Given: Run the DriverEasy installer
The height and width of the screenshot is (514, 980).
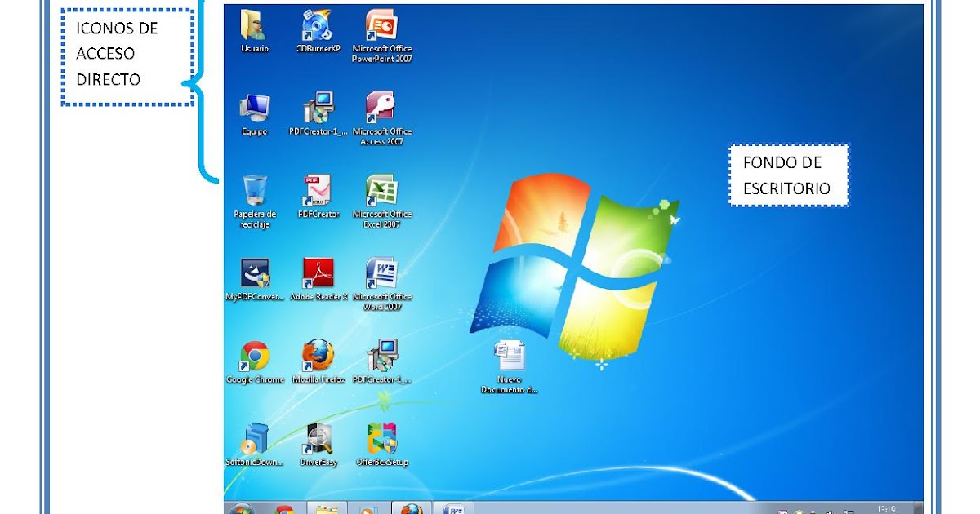Looking at the screenshot, I should coord(317,437).
